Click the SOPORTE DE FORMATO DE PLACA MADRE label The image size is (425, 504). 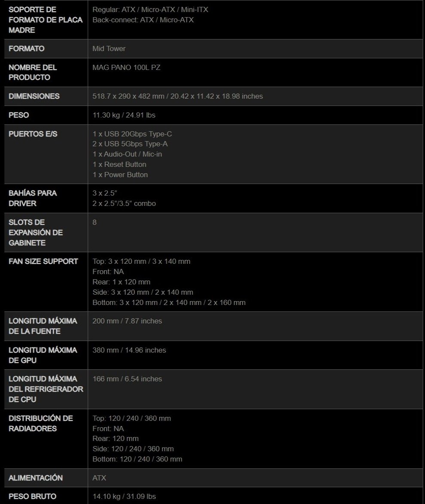[x=45, y=20]
